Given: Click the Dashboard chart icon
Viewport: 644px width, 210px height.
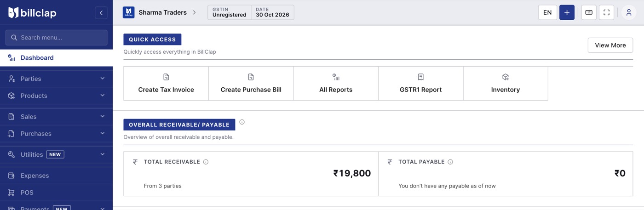Looking at the screenshot, I should click(x=11, y=58).
